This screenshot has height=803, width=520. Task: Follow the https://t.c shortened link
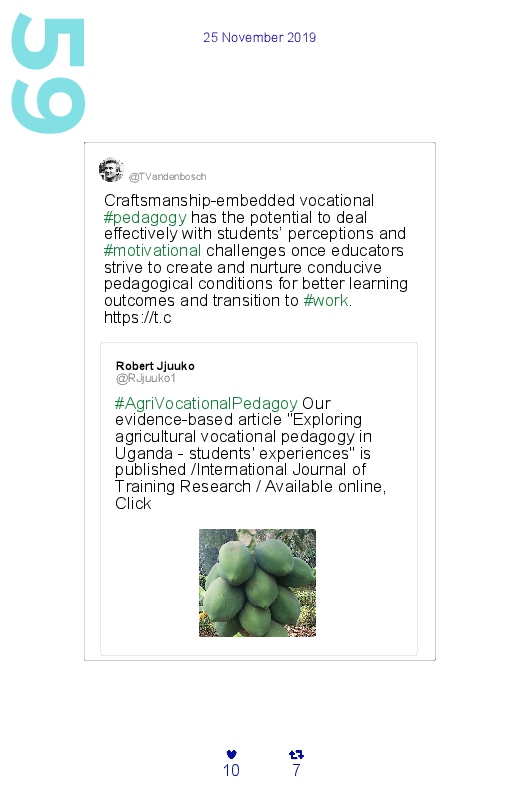[x=137, y=318]
